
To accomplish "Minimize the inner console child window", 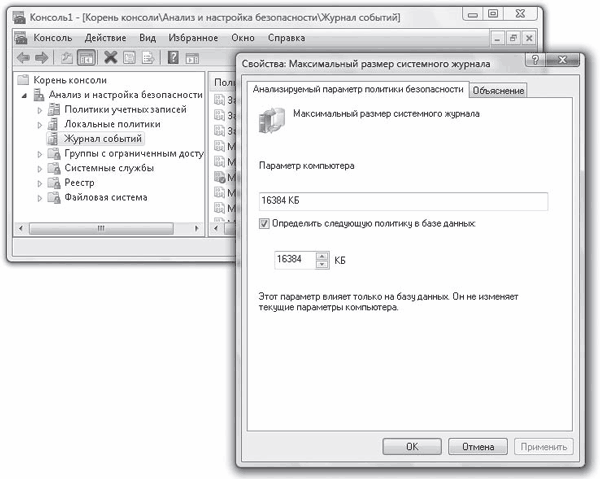I will click(497, 38).
